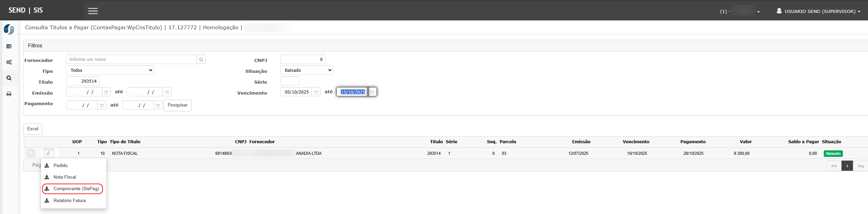Click Vencimento start date 05/10/2025 field
Viewport: 868px width, 214px height.
coord(296,92)
